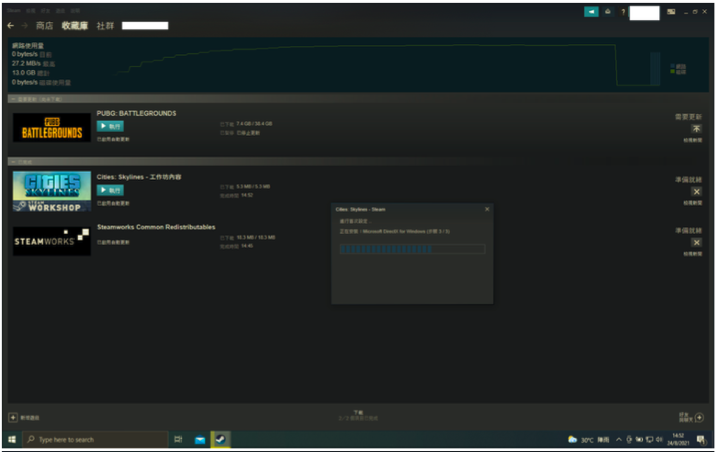Image resolution: width=718 pixels, height=452 pixels.
Task: Click the green disk legend swatch
Action: click(x=672, y=71)
